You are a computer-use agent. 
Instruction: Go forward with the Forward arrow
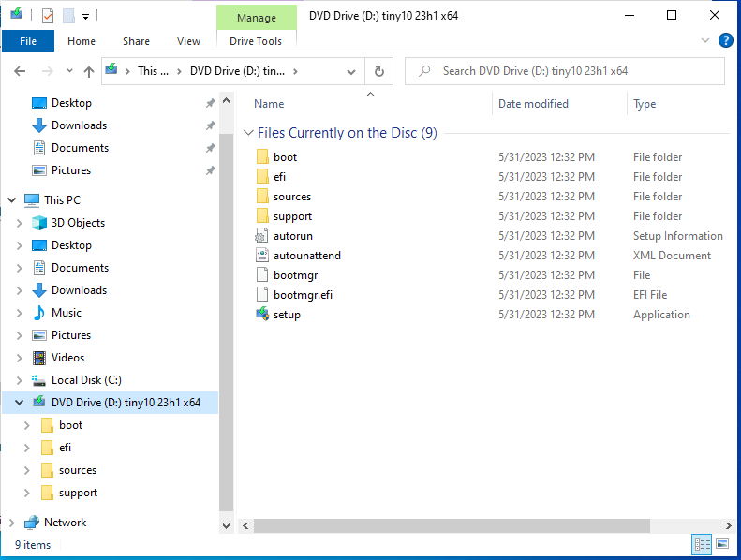[47, 71]
